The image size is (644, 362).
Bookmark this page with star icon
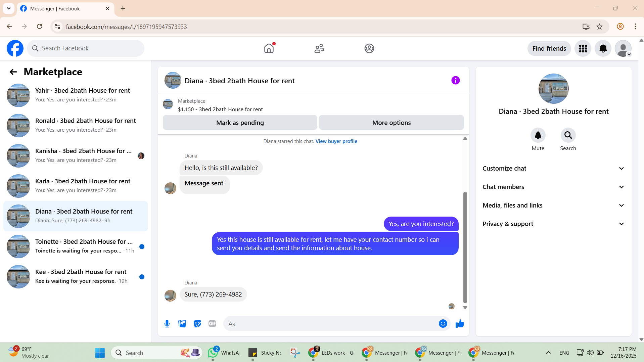click(600, 27)
